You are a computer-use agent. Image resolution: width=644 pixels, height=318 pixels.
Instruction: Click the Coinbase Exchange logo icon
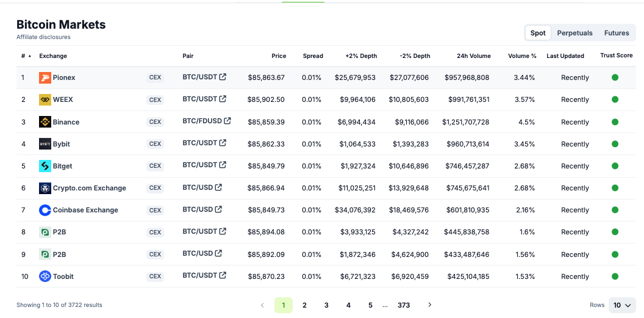tap(45, 210)
